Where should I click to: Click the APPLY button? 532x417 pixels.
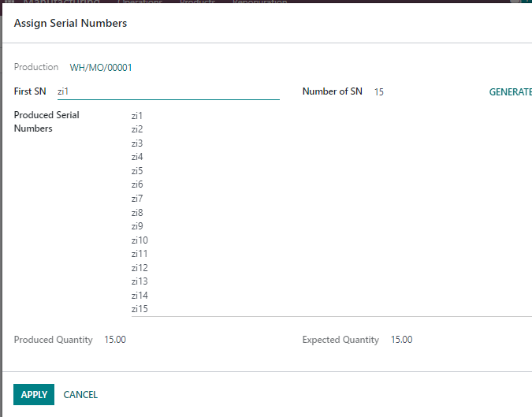[34, 395]
